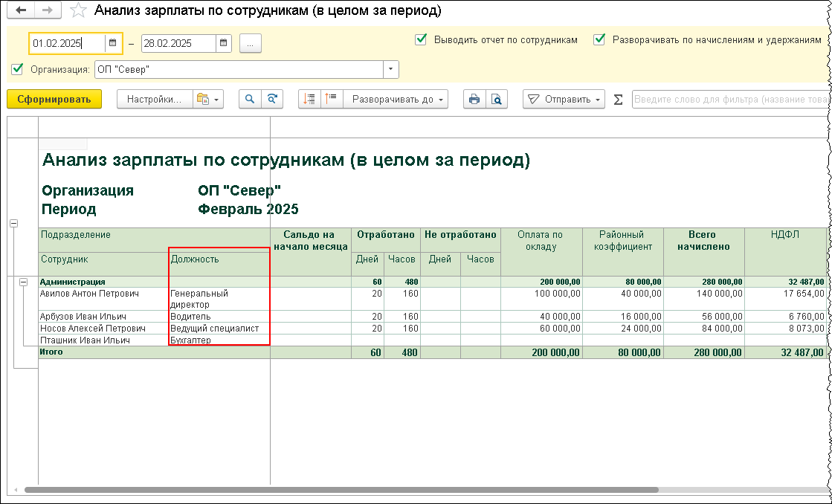
Task: Click the Организация field with ОП "Север"
Action: [x=239, y=69]
